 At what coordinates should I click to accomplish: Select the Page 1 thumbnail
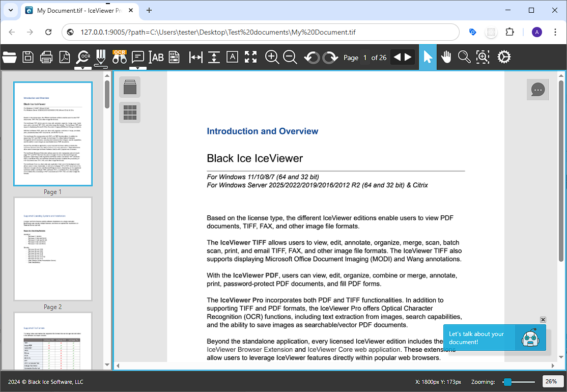(53, 134)
